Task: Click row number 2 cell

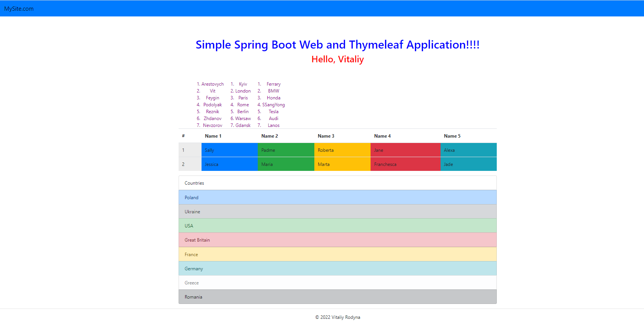Action: [190, 164]
